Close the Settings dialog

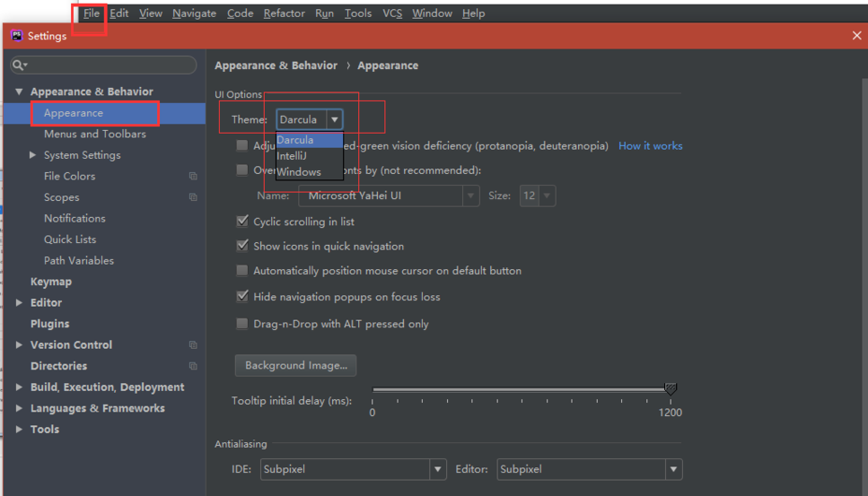[x=856, y=36]
